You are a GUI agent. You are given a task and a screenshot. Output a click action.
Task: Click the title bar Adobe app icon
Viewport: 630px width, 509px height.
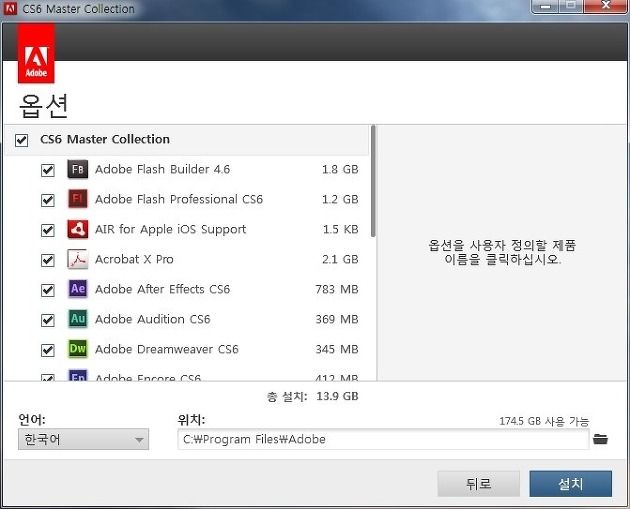pos(10,8)
